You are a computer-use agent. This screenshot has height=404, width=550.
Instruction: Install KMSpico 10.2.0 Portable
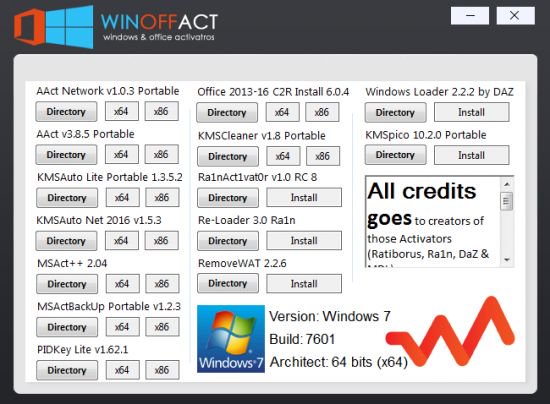point(471,155)
